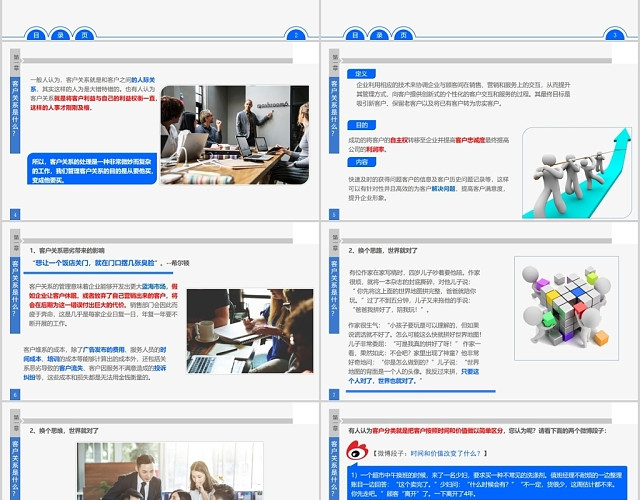Click the paragraph starting 快速及时的获得问题客户
Viewport: 640px width, 500px height.
[x=428, y=189]
